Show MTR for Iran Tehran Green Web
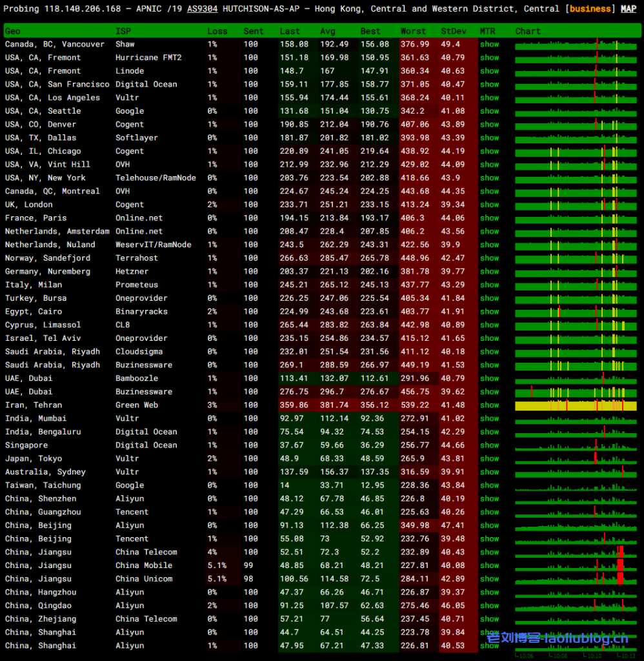The width and height of the screenshot is (644, 661). click(489, 405)
